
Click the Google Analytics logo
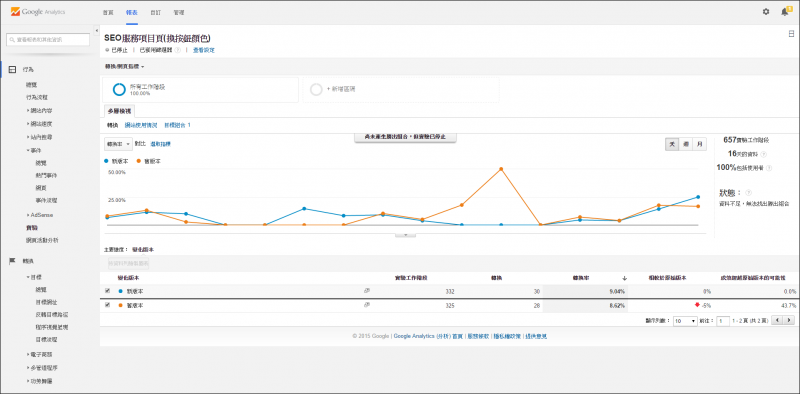38,12
